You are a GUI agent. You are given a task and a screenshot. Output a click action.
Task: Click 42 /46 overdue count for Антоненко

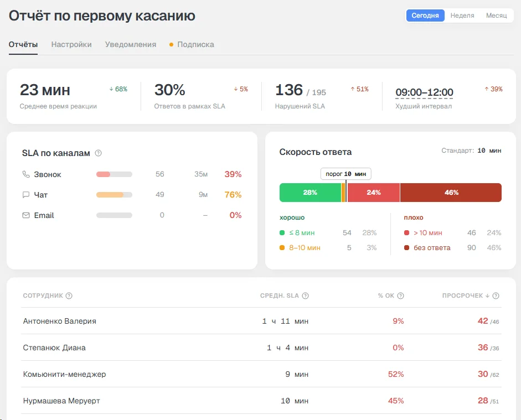pos(488,321)
